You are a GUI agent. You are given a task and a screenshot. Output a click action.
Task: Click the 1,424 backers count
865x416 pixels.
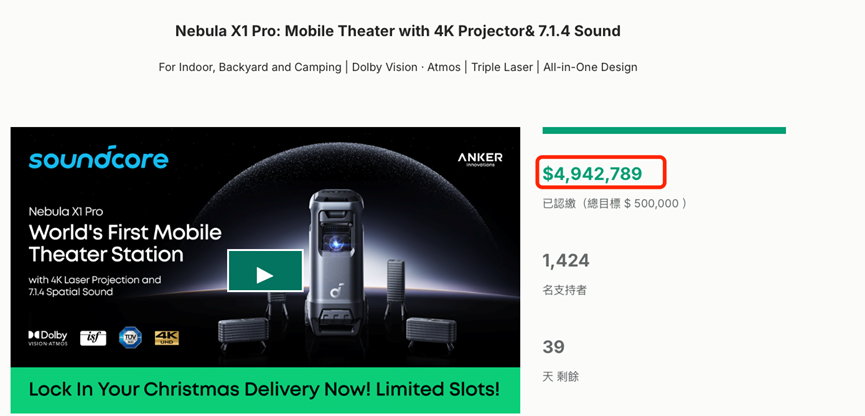pyautogui.click(x=565, y=260)
